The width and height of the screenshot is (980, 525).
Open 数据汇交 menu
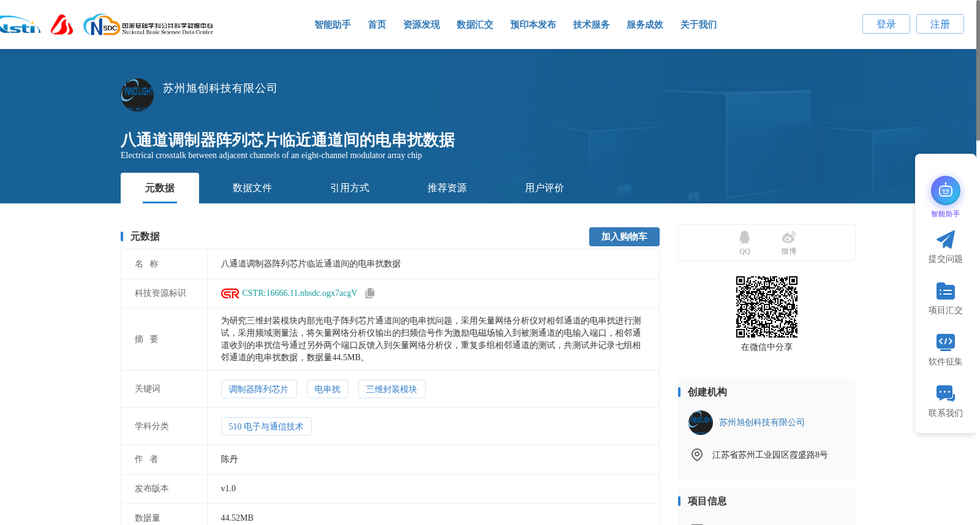(475, 25)
